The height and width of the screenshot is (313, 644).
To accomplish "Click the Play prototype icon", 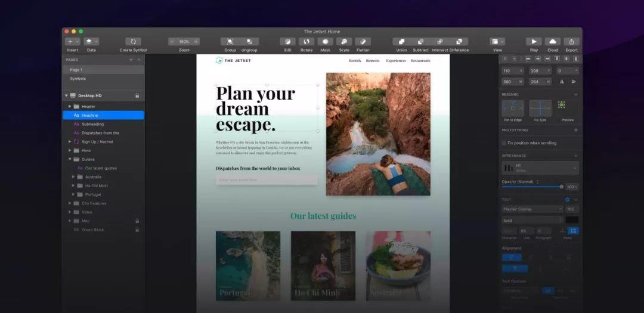I will (x=534, y=42).
